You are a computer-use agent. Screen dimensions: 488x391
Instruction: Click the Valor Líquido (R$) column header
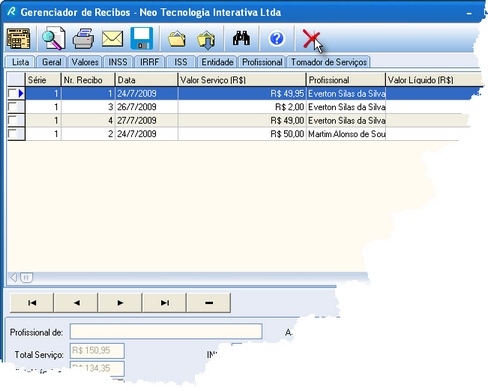433,80
